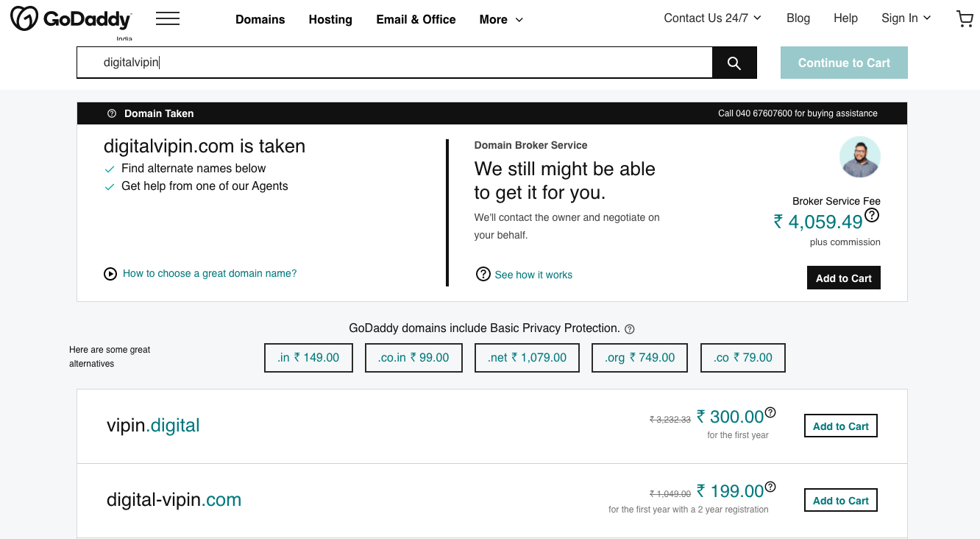Click question icon beside See how it works

coord(483,274)
